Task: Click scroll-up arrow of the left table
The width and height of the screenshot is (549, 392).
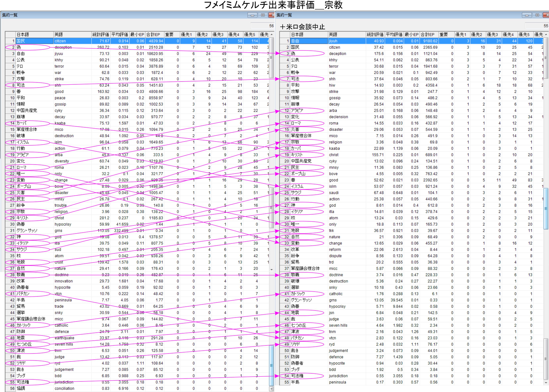Action: pos(272,35)
